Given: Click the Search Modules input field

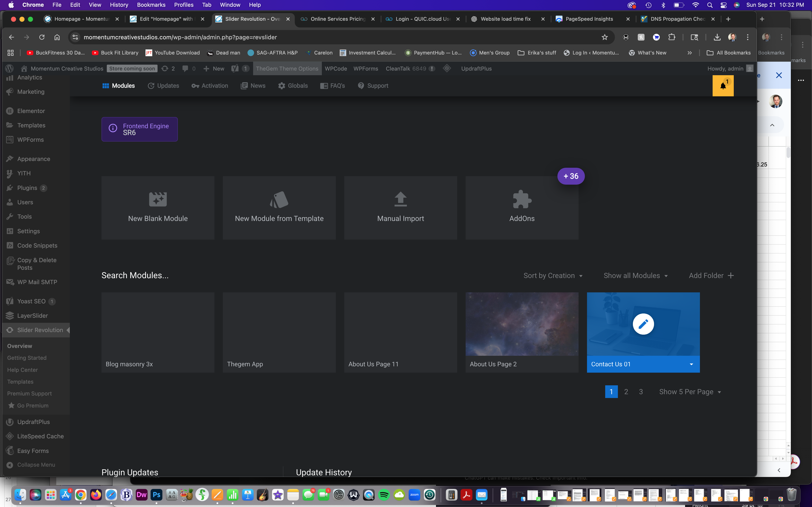Looking at the screenshot, I should pos(135,276).
